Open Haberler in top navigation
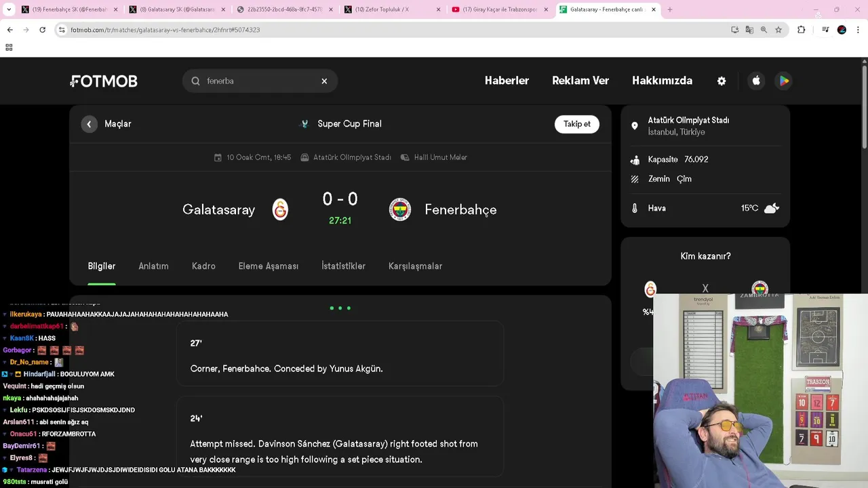 click(x=507, y=81)
